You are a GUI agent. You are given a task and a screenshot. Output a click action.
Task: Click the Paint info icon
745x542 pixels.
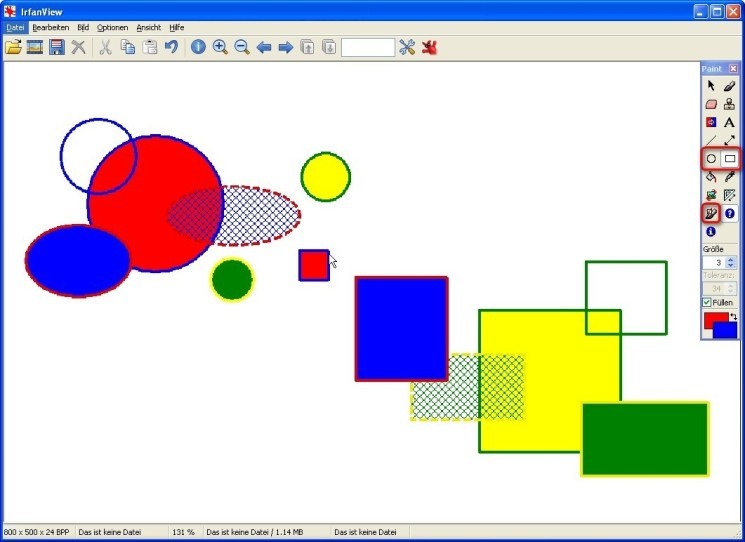(711, 231)
